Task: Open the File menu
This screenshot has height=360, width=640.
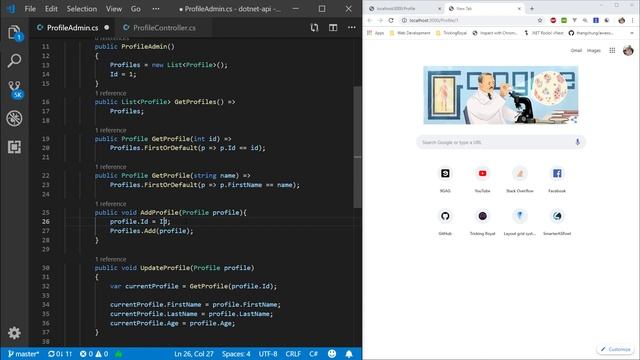Action: (30, 9)
